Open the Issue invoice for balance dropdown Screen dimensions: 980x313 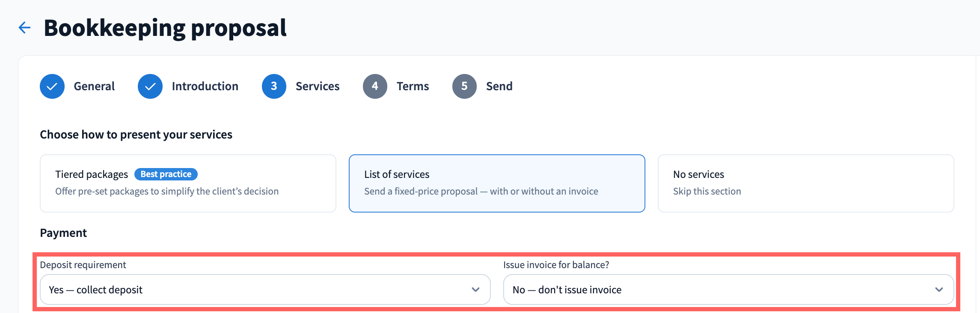point(728,289)
